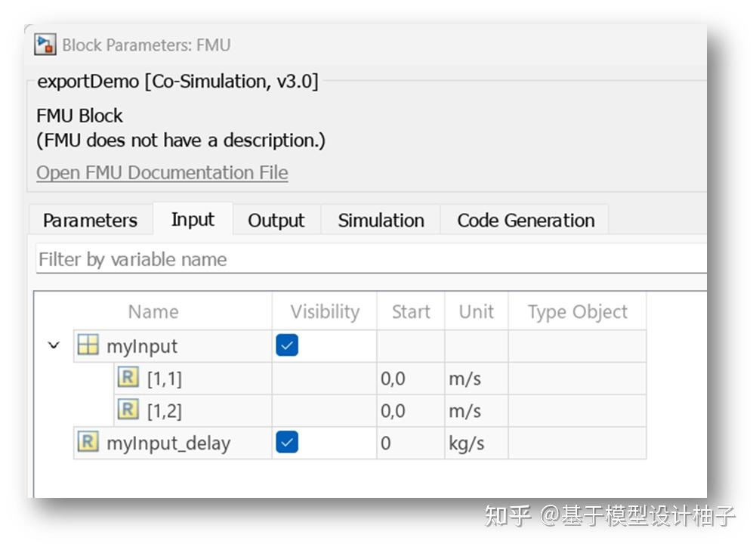Select the Start value of myInput_delay
756x547 pixels.
tap(400, 443)
